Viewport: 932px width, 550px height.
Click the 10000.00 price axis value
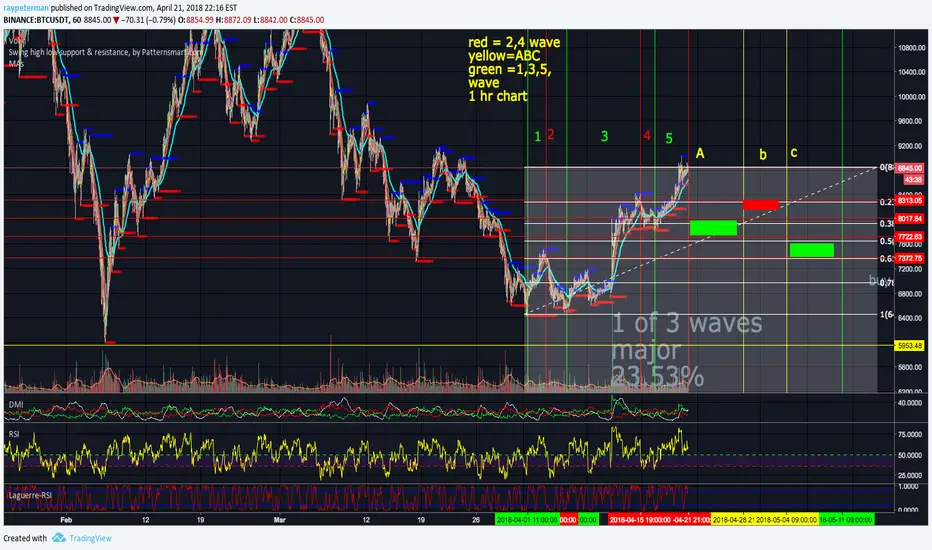911,97
